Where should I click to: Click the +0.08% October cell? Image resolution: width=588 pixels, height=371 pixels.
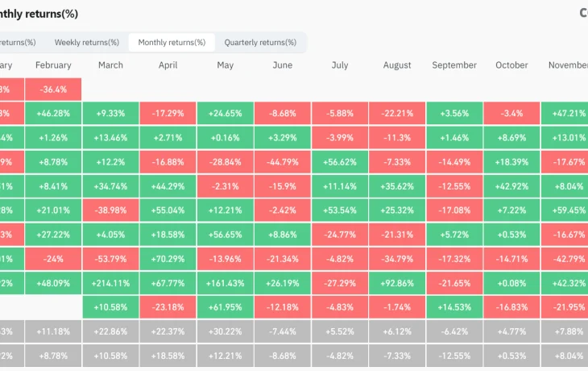[x=511, y=283]
